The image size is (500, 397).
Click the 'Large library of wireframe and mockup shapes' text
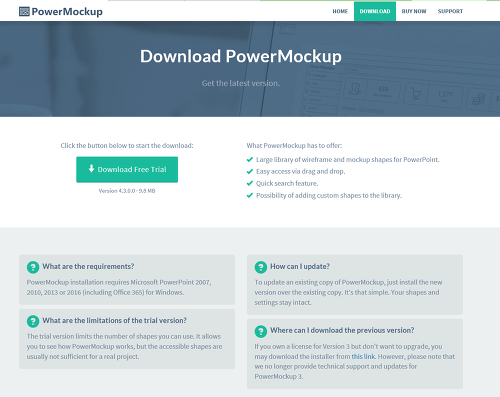pyautogui.click(x=348, y=159)
